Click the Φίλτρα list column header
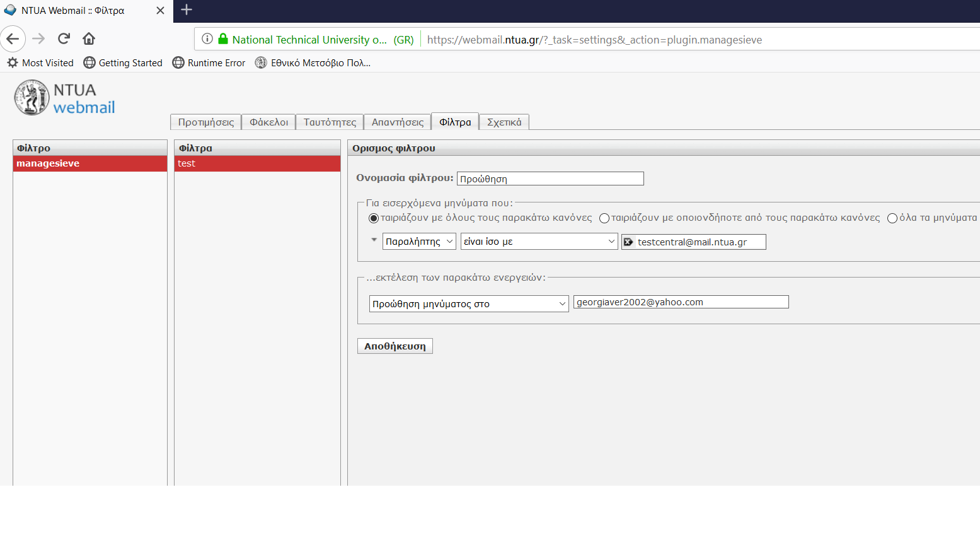Viewport: 980px width, 545px height. [x=257, y=148]
